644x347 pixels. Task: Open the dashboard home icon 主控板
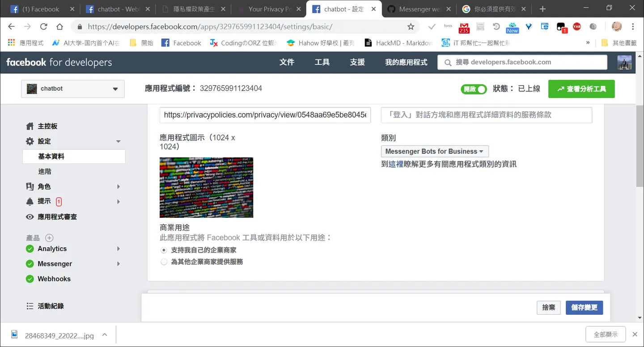pos(30,126)
